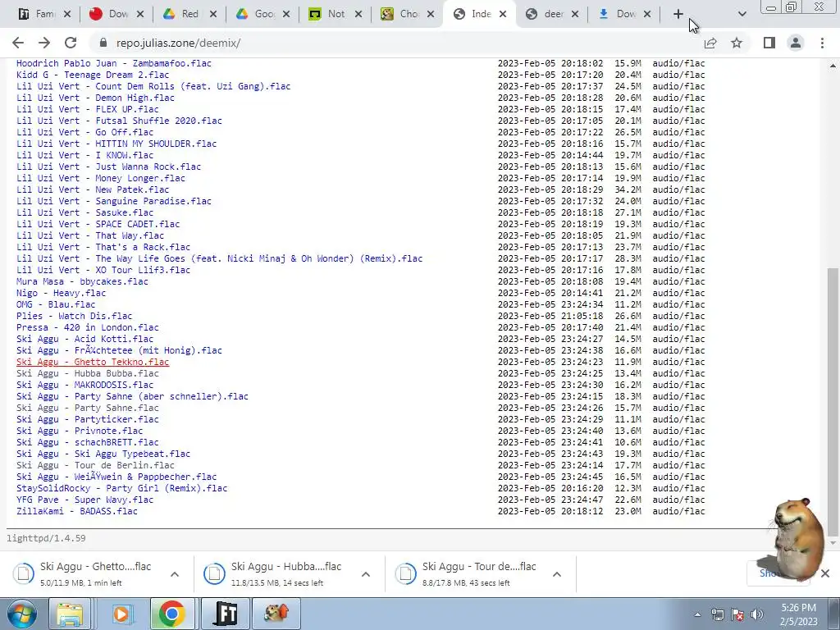
Task: Download Lil Uzi Vert - Just Wanna Rock.flac
Action: 109,167
